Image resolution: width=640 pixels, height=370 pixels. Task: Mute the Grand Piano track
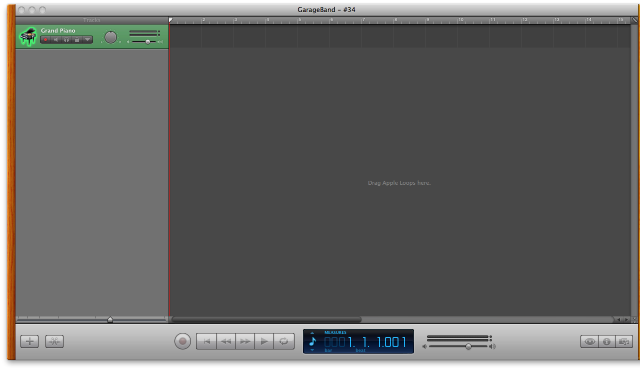click(x=56, y=40)
